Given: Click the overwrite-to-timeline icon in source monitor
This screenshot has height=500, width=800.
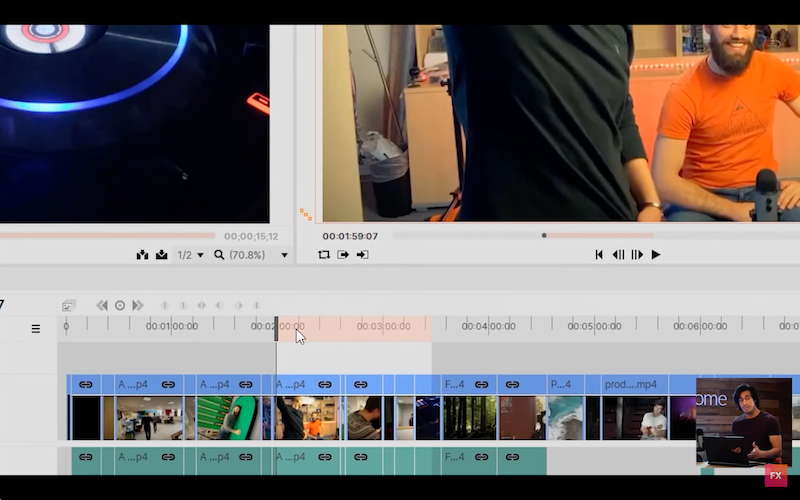Looking at the screenshot, I should coord(161,255).
